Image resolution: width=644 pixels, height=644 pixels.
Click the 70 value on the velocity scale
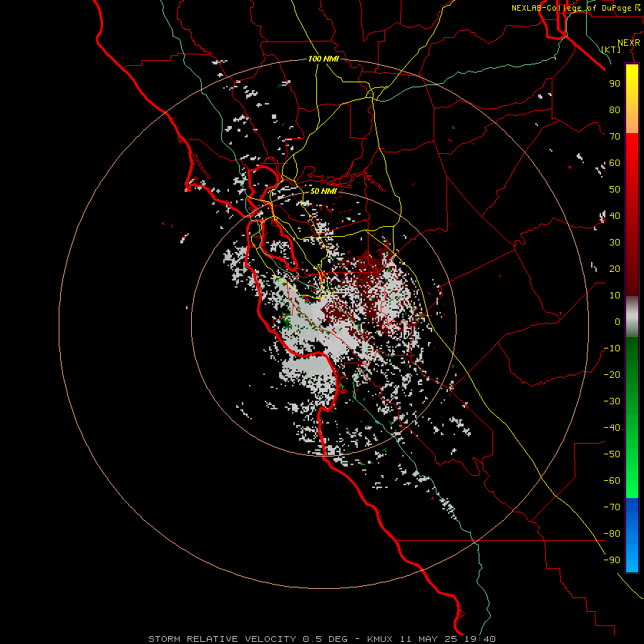pos(615,137)
